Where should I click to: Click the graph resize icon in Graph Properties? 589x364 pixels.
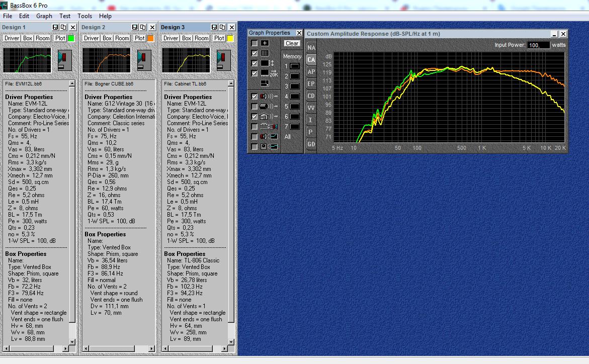[x=265, y=83]
